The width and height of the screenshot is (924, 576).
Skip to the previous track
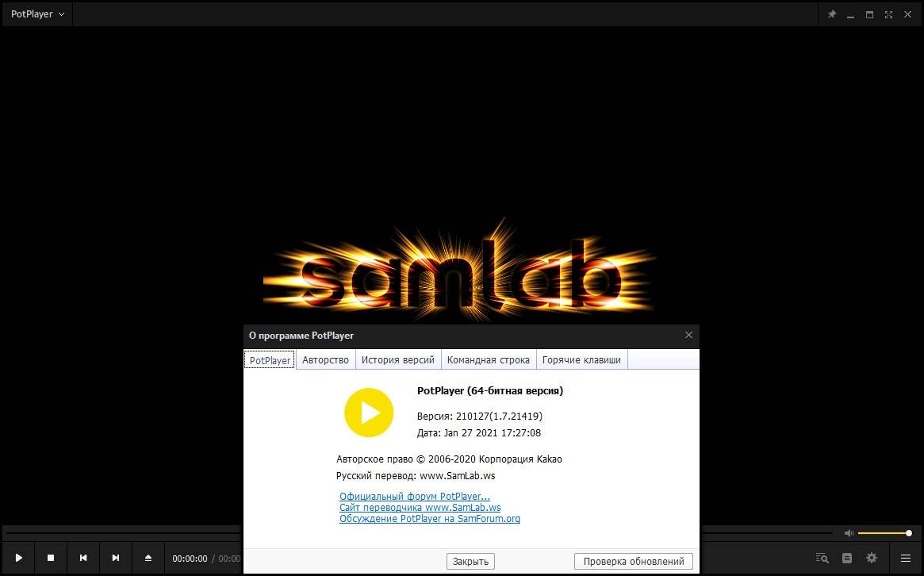click(83, 558)
